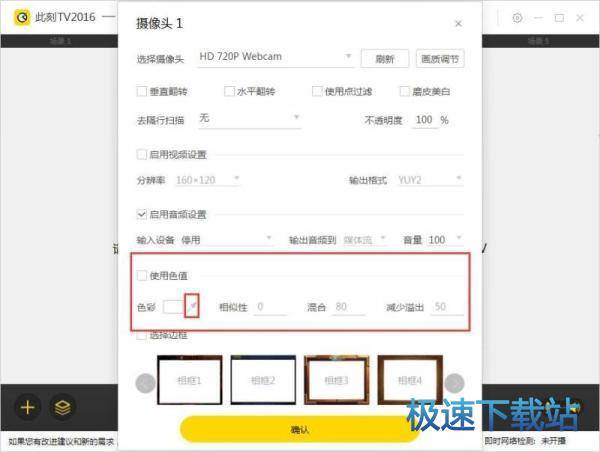The height and width of the screenshot is (452, 600).
Task: Open the HD 720P Webcam camera dropdown
Action: coord(275,57)
